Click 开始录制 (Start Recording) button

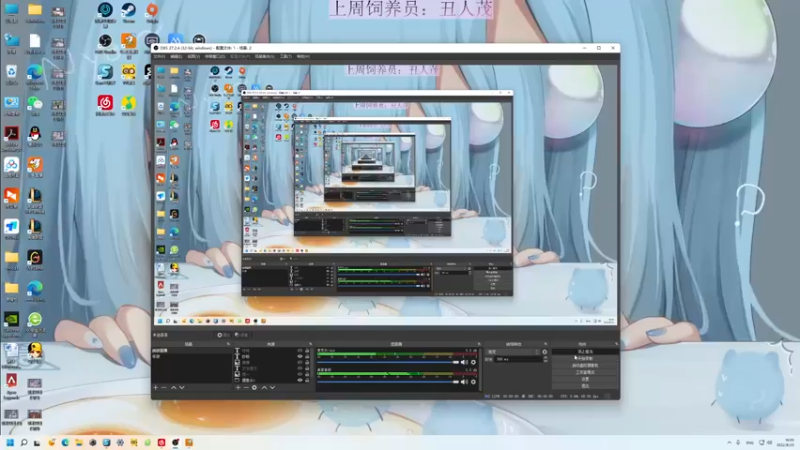click(x=585, y=359)
